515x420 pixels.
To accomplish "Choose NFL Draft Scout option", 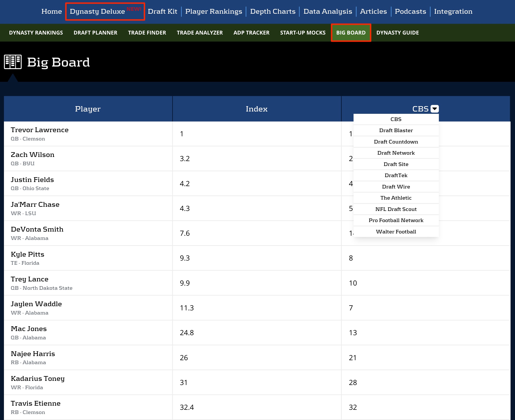I will [x=396, y=209].
